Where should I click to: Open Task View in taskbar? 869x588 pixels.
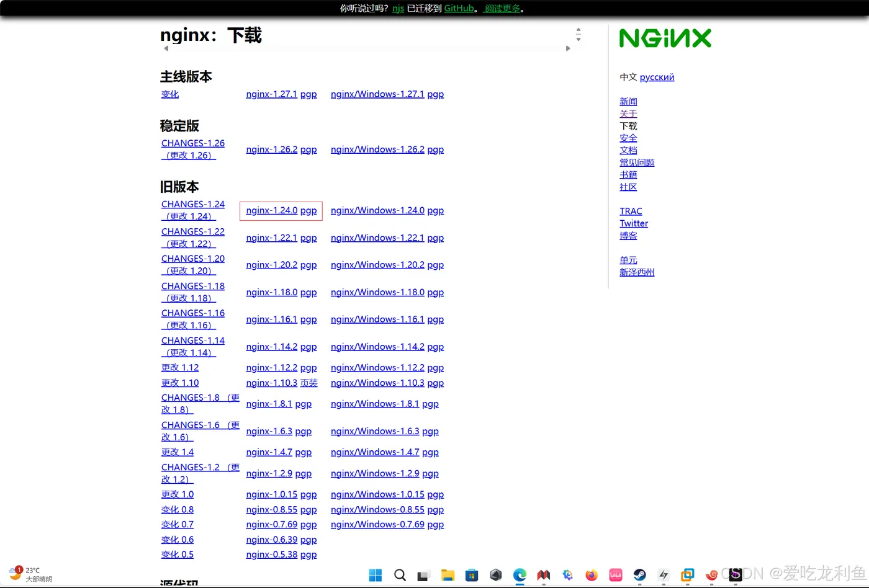pos(423,575)
